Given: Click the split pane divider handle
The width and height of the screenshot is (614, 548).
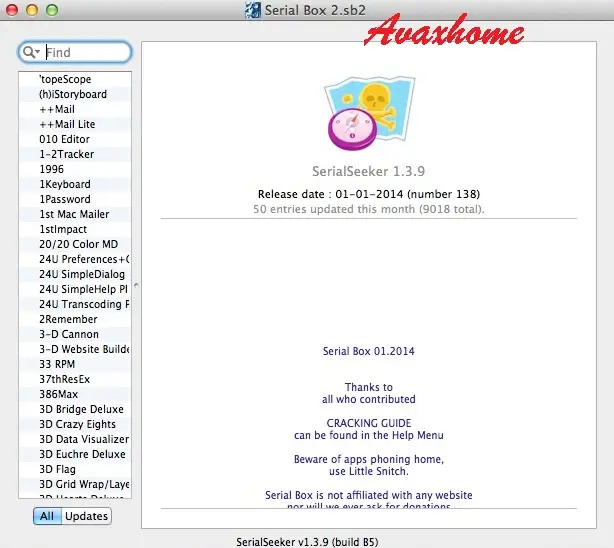Looking at the screenshot, I should click(x=136, y=285).
